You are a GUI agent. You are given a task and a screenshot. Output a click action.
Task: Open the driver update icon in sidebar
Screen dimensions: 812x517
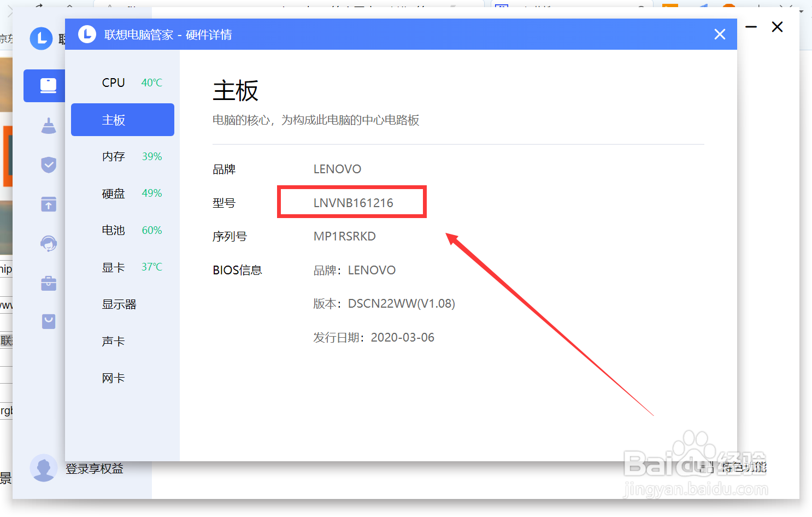point(48,204)
